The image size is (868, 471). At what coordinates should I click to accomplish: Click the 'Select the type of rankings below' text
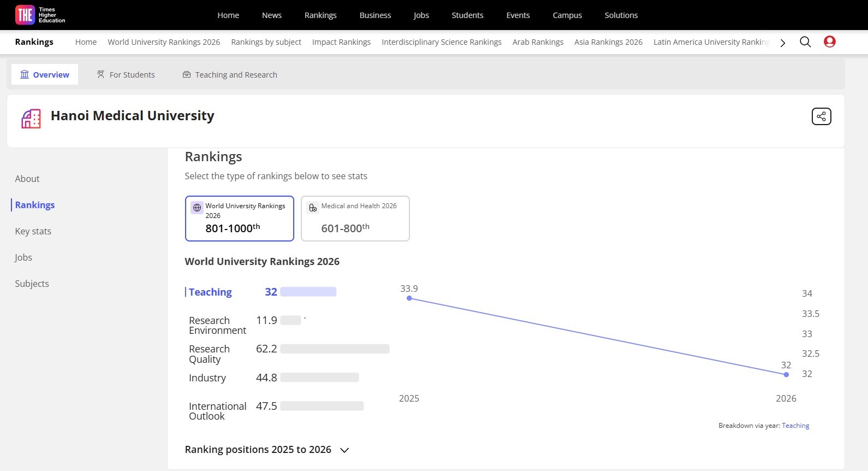click(276, 176)
